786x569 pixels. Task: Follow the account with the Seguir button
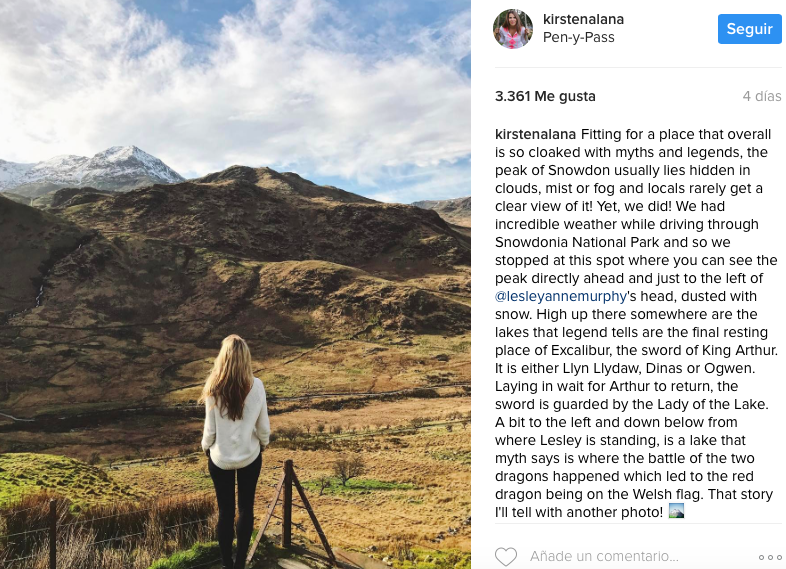[749, 29]
